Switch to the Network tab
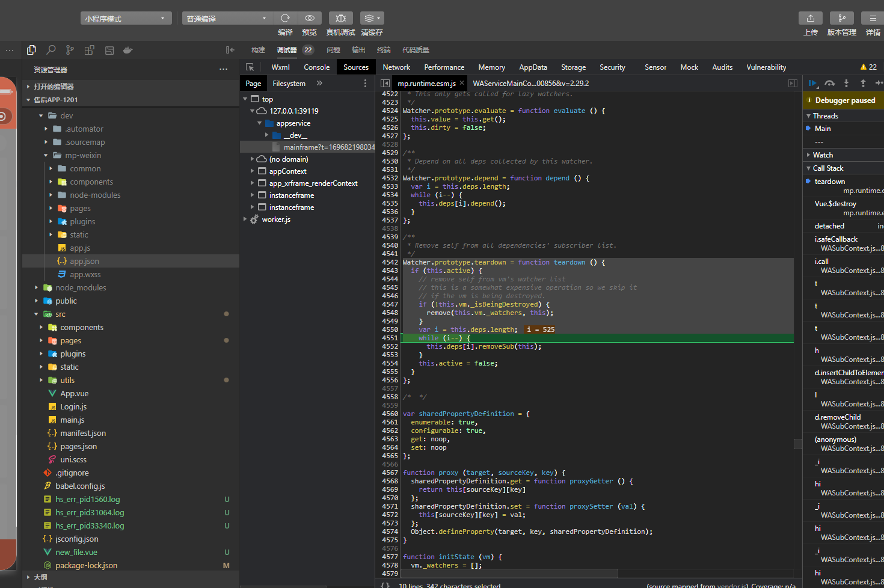 tap(396, 67)
